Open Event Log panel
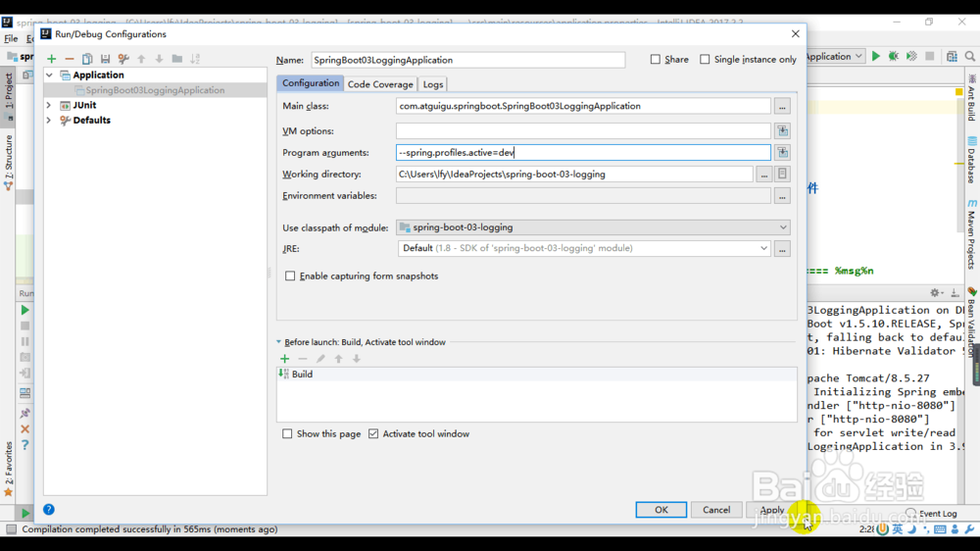The height and width of the screenshot is (551, 980). point(932,514)
